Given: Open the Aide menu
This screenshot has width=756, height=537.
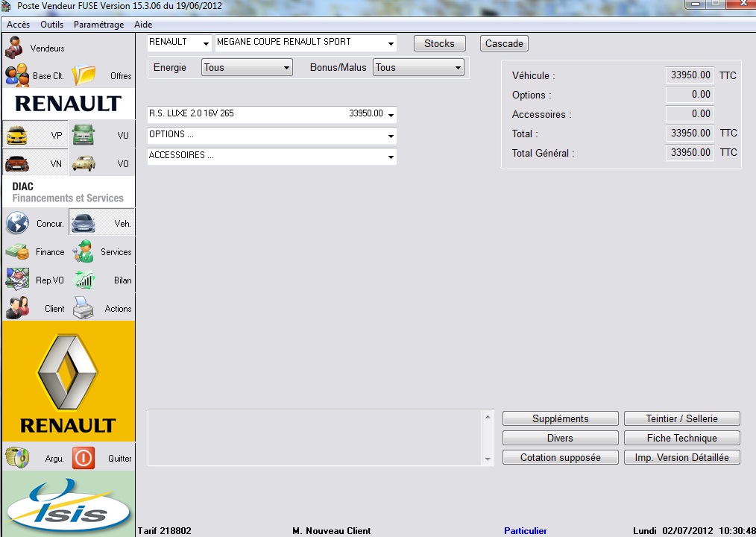Looking at the screenshot, I should click(x=143, y=25).
